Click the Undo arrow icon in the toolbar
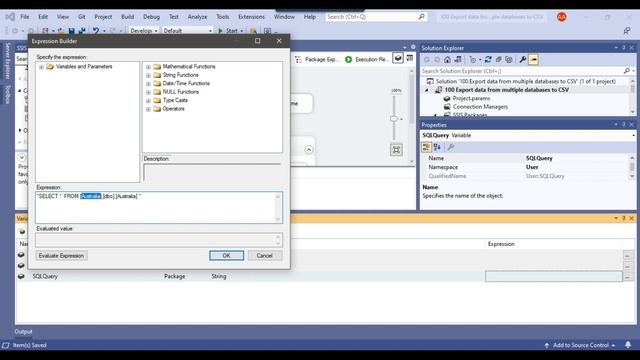The width and height of the screenshot is (640, 360). (96, 31)
